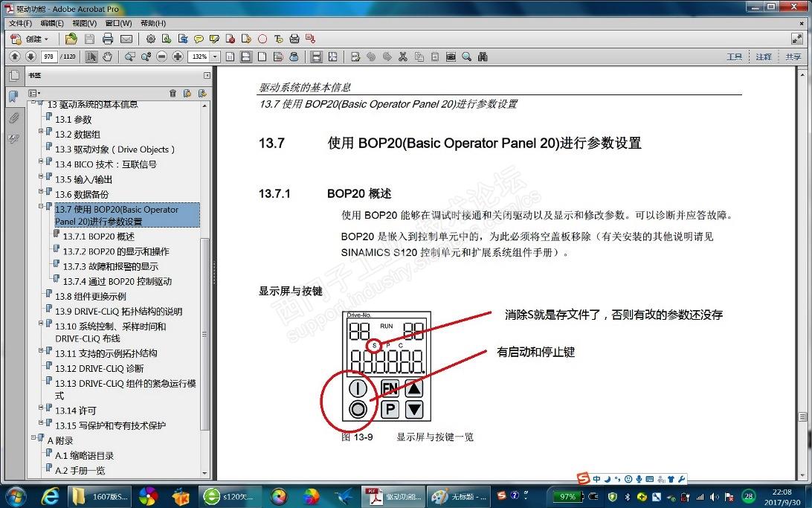Click the print icon in top toolbar
The image size is (812, 508).
[x=108, y=39]
